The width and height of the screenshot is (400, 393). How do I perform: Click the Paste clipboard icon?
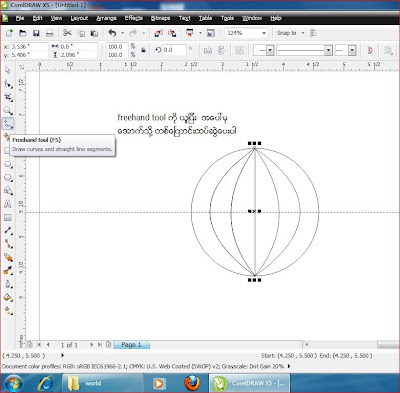click(x=94, y=33)
